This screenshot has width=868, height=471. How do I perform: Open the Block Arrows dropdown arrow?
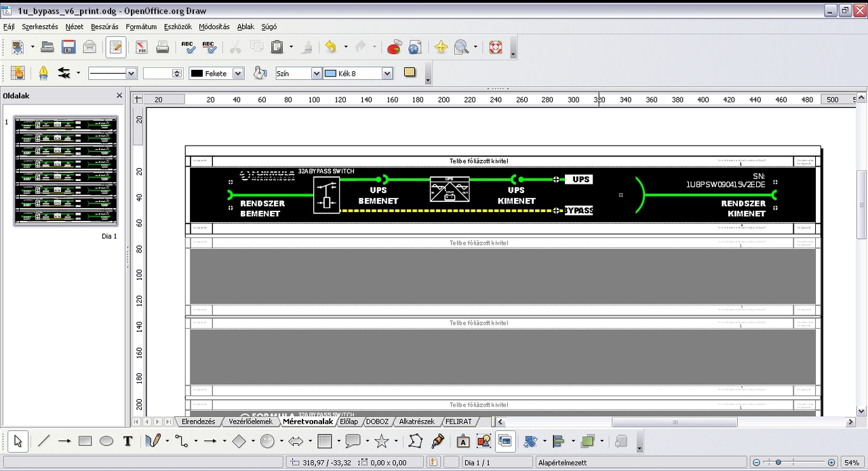pyautogui.click(x=310, y=441)
